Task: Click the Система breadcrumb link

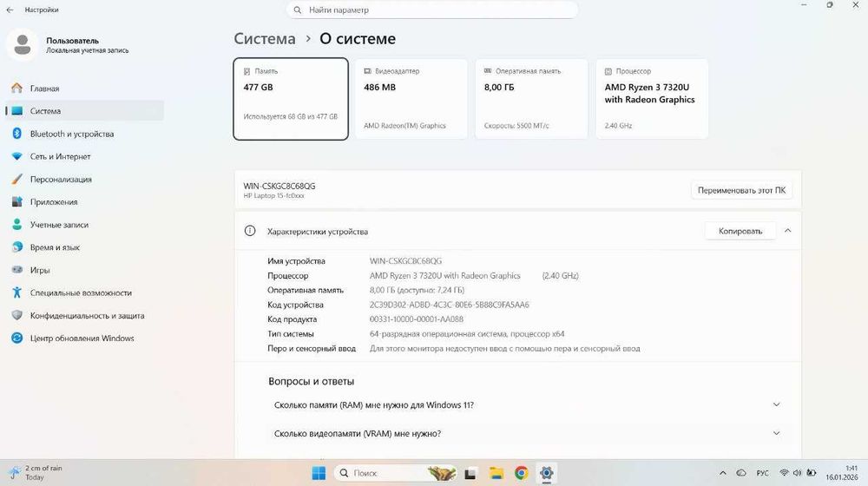Action: 265,39
